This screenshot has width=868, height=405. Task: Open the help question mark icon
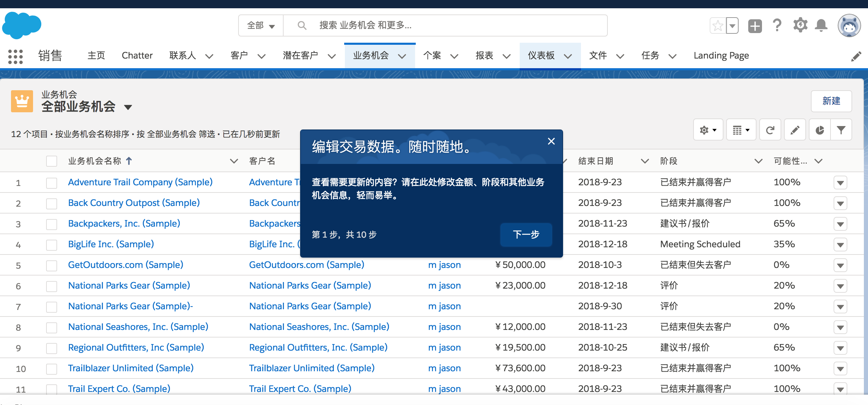(x=777, y=25)
